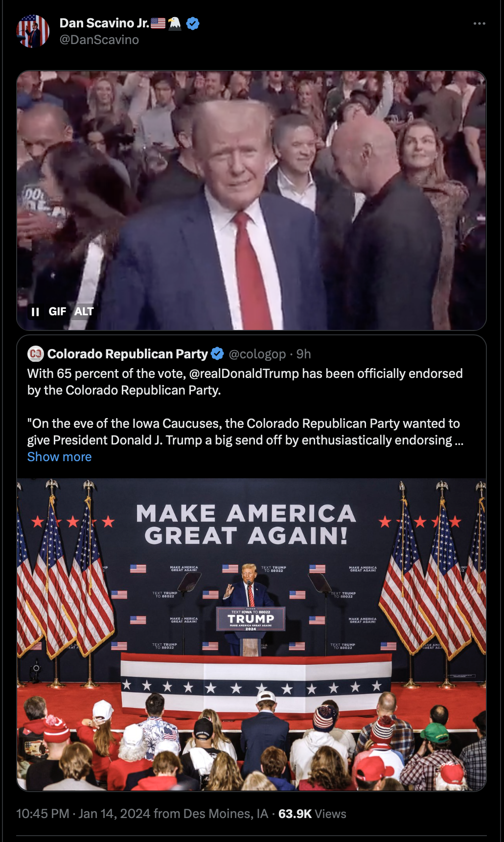Open the GIF media in full view

(x=252, y=200)
